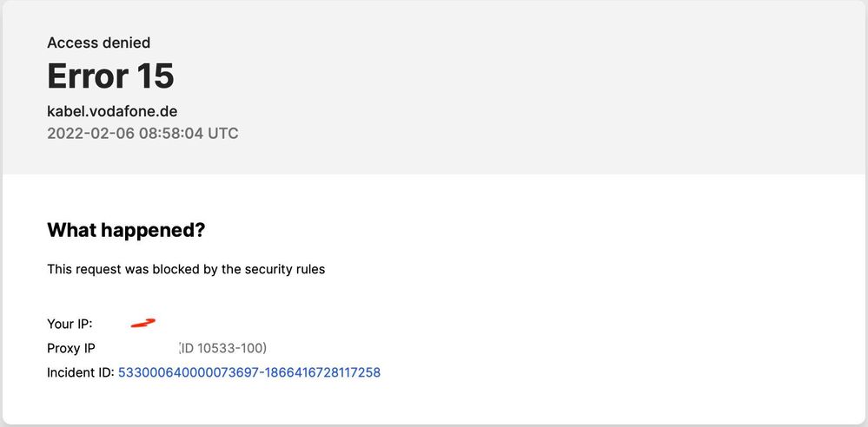Click the "(ID 10533-100)" proxy identifier

coord(222,349)
